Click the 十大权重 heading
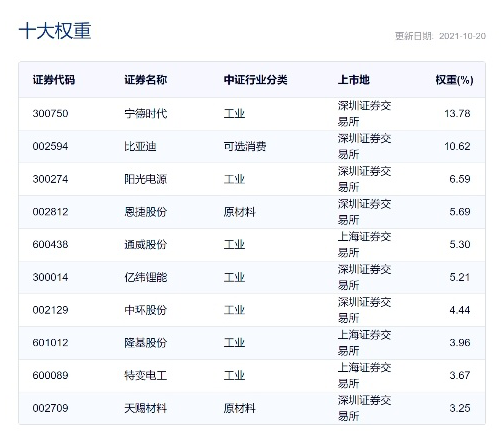504x442 pixels. (55, 31)
